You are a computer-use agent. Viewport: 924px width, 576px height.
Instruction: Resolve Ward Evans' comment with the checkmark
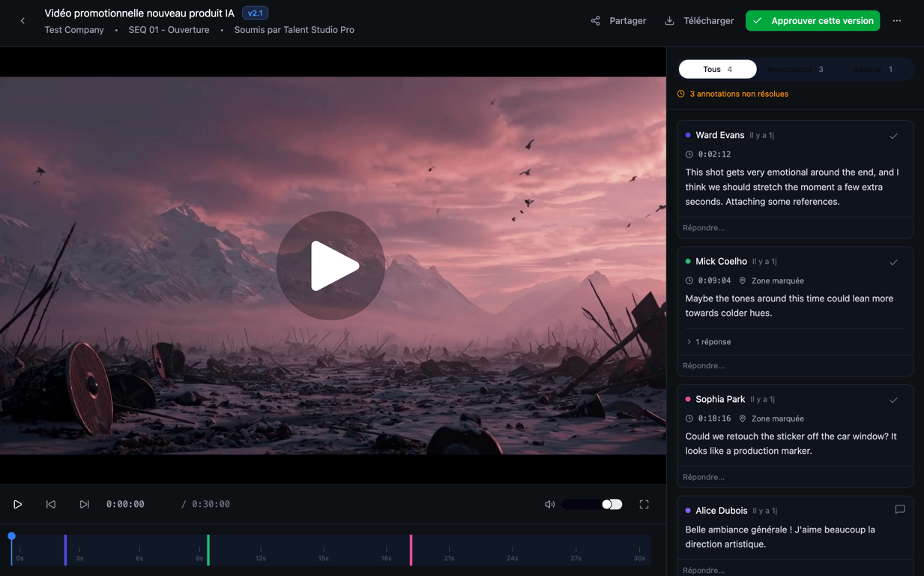(893, 136)
